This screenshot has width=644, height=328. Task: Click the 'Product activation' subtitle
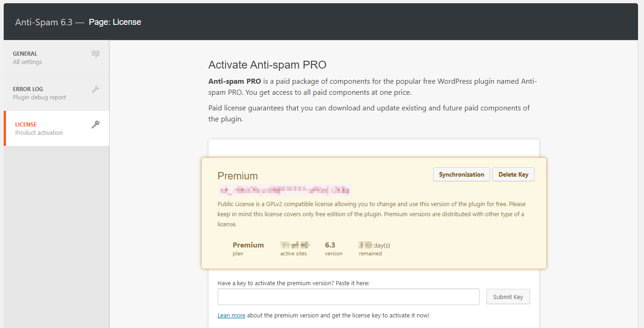pos(39,133)
